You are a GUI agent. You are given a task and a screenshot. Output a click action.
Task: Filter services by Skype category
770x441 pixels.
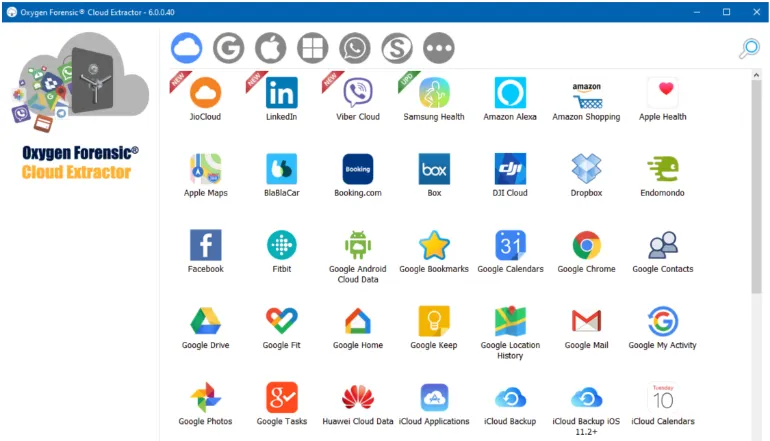click(x=397, y=48)
